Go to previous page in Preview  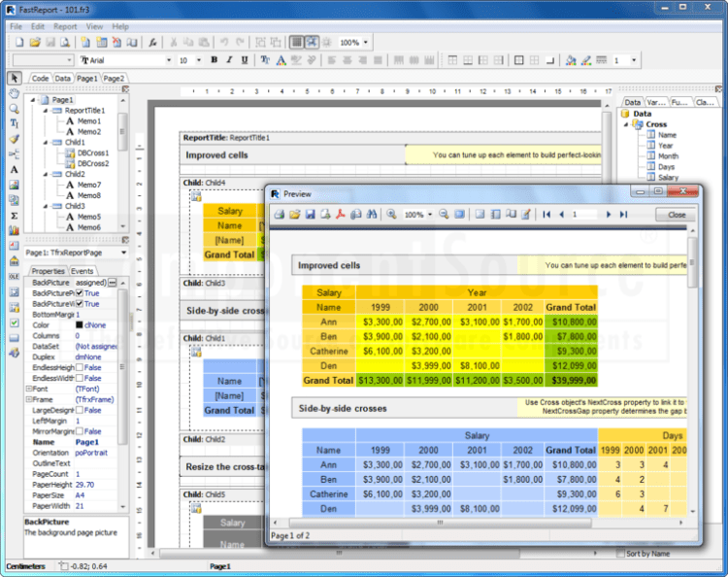[x=562, y=214]
